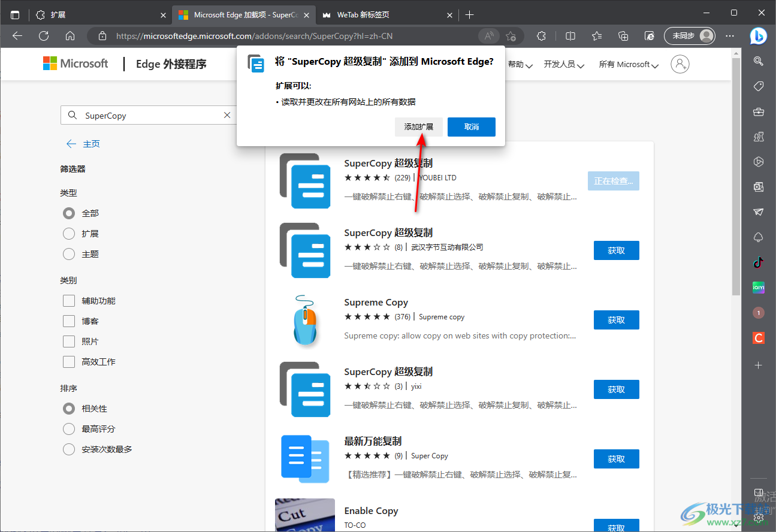The width and height of the screenshot is (776, 532).
Task: Sort by 相关性 radio button
Action: 69,408
